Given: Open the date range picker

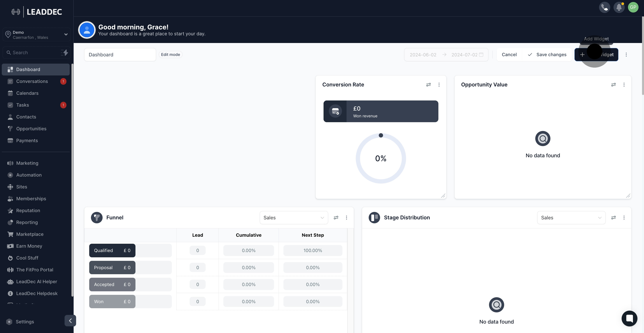Looking at the screenshot, I should pyautogui.click(x=446, y=55).
